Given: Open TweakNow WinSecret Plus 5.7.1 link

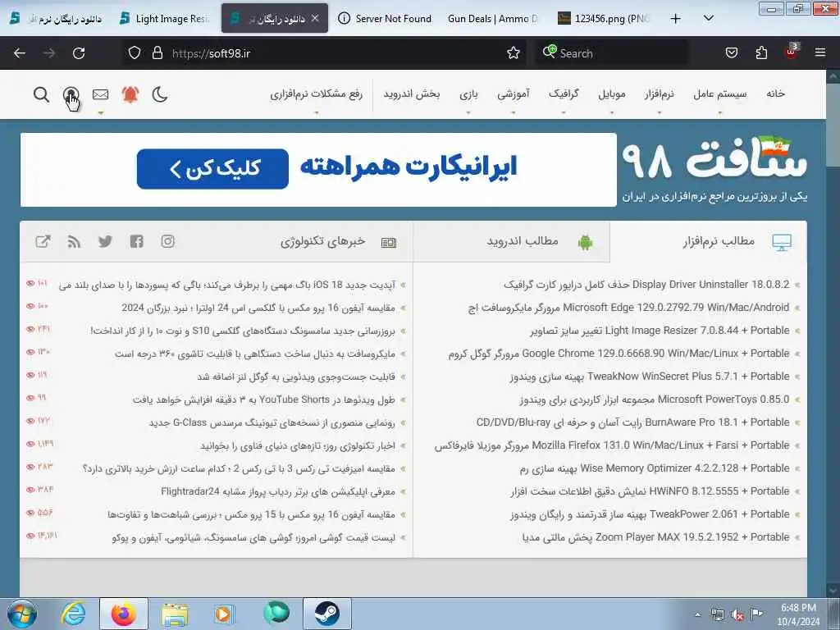Looking at the screenshot, I should pyautogui.click(x=650, y=377).
